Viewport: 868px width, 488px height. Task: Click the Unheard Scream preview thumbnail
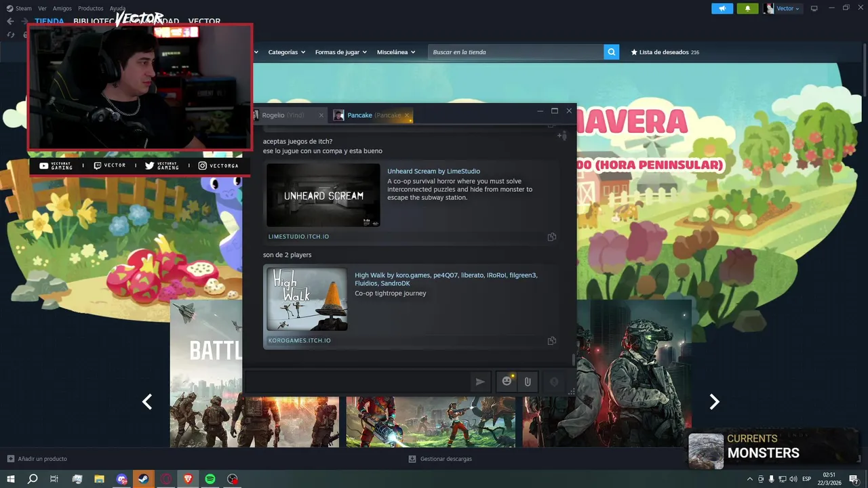(323, 195)
